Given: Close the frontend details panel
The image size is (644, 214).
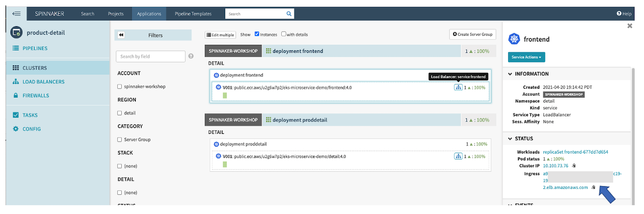Looking at the screenshot, I should [x=629, y=26].
